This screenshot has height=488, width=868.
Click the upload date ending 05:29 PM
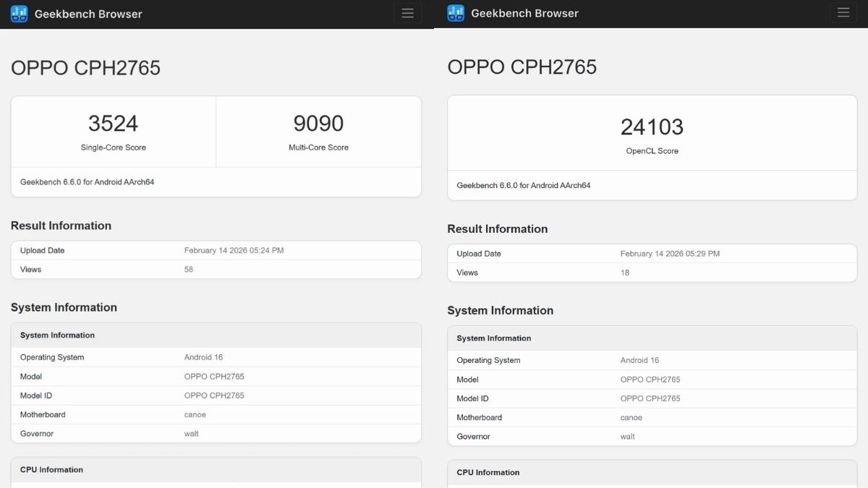pos(670,254)
